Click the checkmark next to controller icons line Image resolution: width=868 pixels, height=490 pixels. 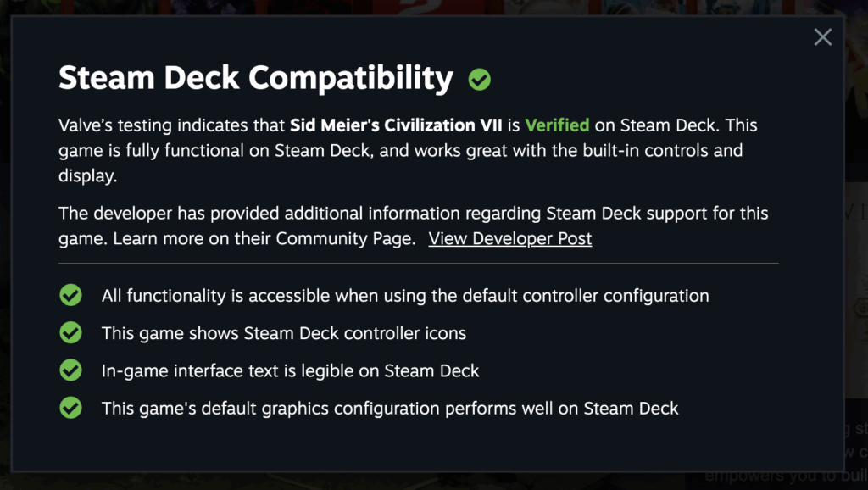(70, 333)
